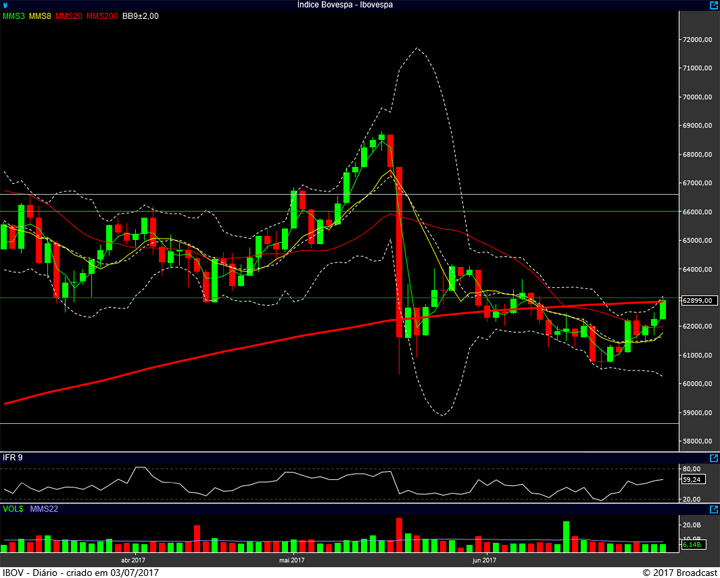Viewport: 720px width, 578px height.
Task: Click the © 2017 Broadcast copyright text
Action: [680, 572]
